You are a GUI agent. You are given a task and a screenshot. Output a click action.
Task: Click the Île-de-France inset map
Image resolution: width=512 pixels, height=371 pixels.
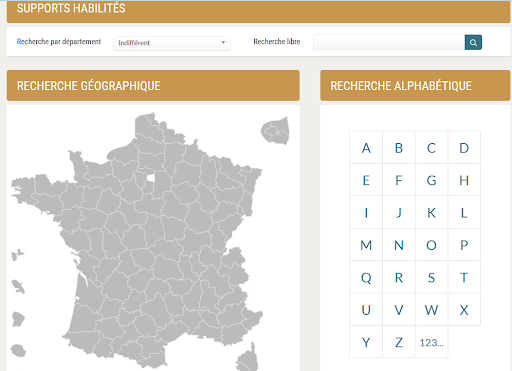tap(275, 131)
